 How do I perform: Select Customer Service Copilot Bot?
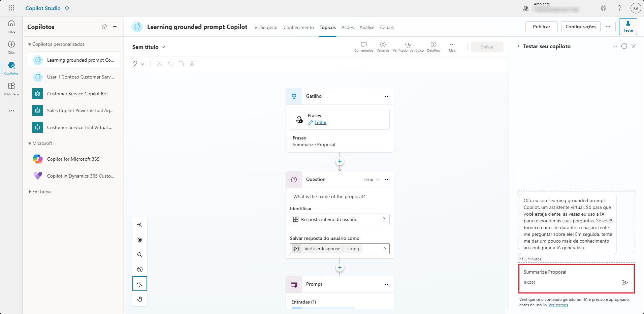coord(74,94)
